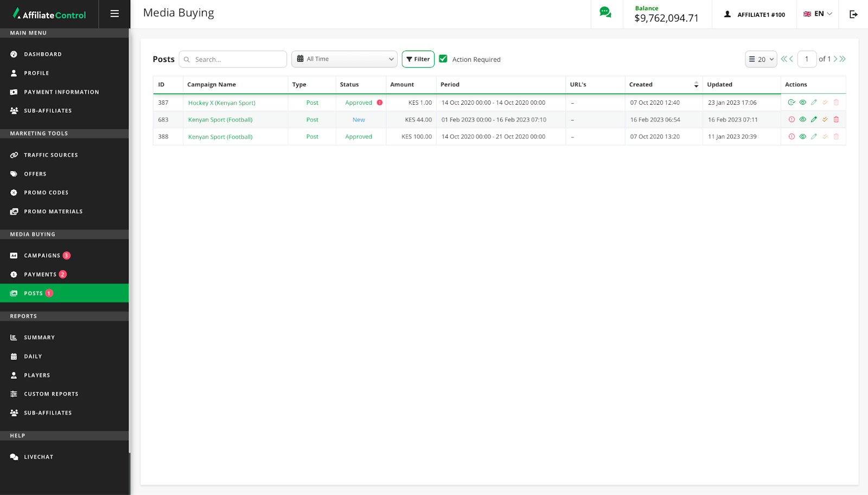
Task: Click the double-check approve icon for post 683
Action: pyautogui.click(x=825, y=119)
